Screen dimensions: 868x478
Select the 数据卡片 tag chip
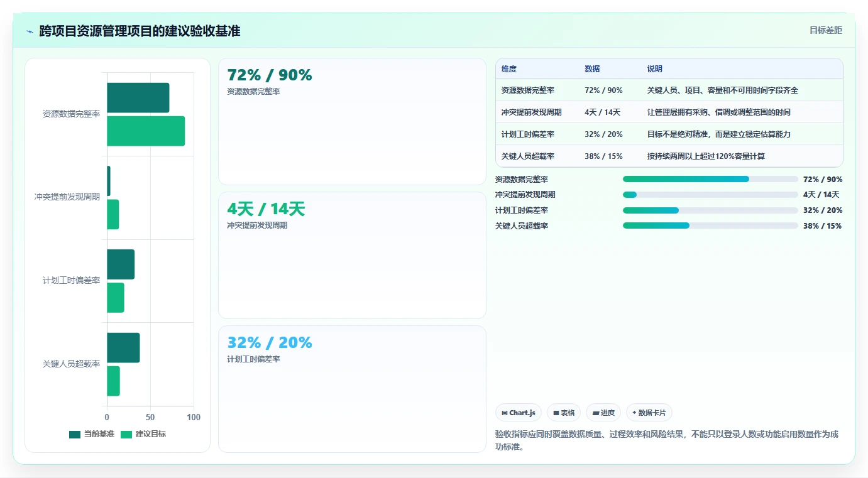coord(649,413)
